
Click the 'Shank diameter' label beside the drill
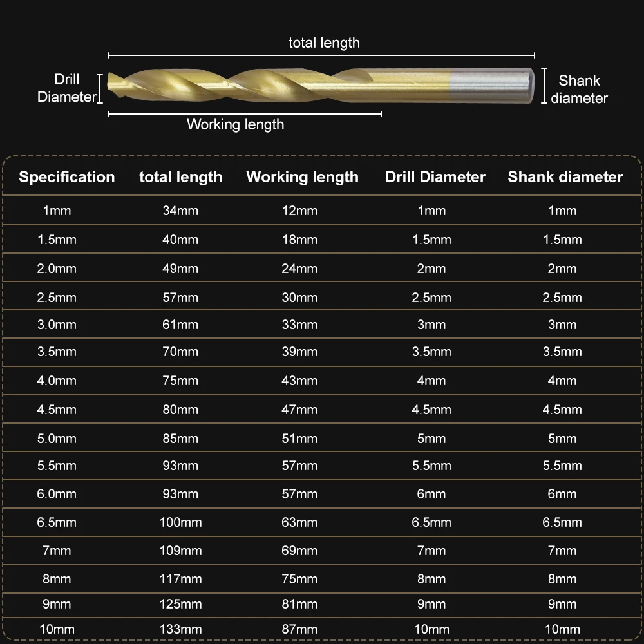[x=579, y=89]
